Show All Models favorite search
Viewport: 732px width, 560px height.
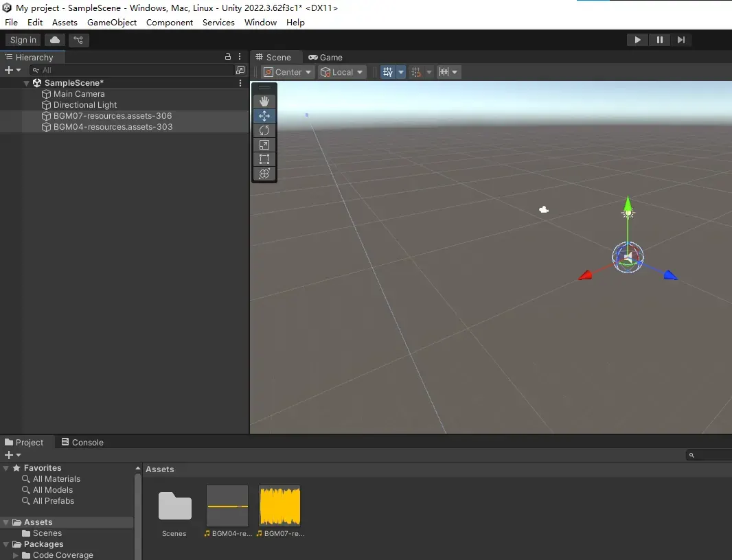coord(52,490)
